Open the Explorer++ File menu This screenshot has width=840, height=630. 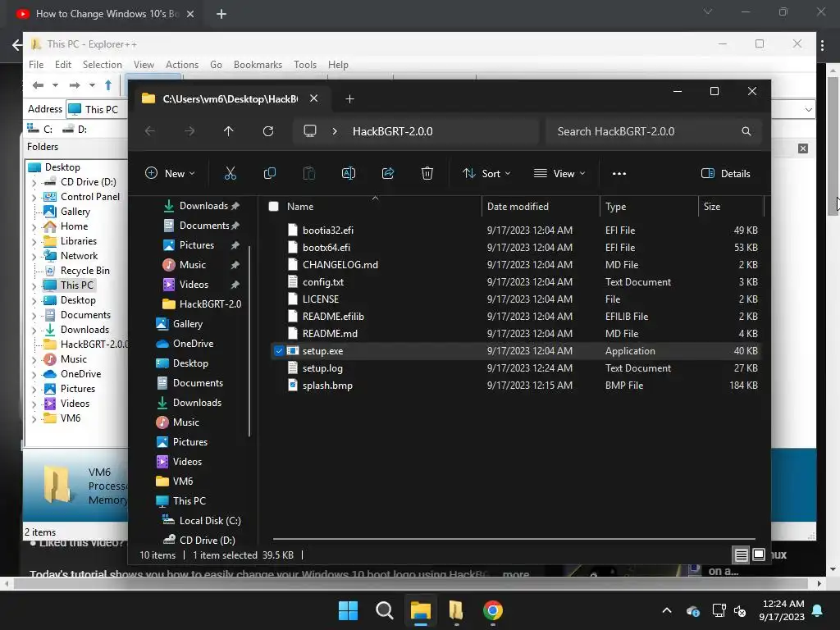coord(36,64)
